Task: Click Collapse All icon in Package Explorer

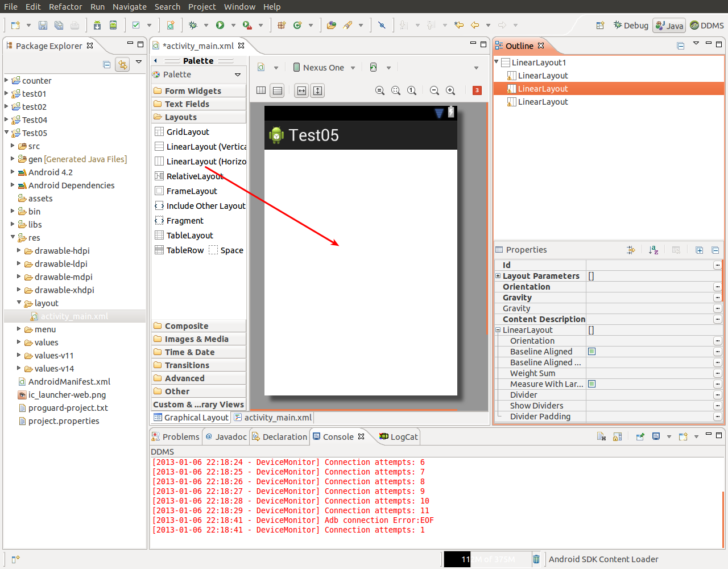Action: [106, 64]
